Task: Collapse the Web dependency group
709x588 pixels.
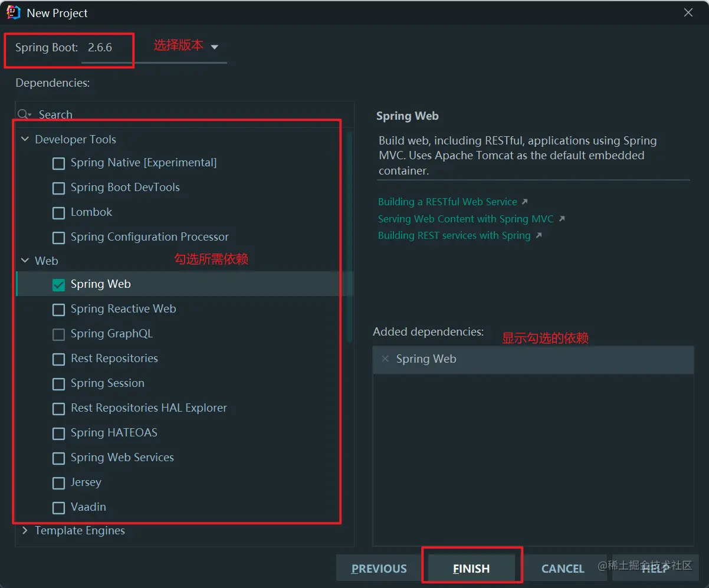Action: click(x=25, y=261)
